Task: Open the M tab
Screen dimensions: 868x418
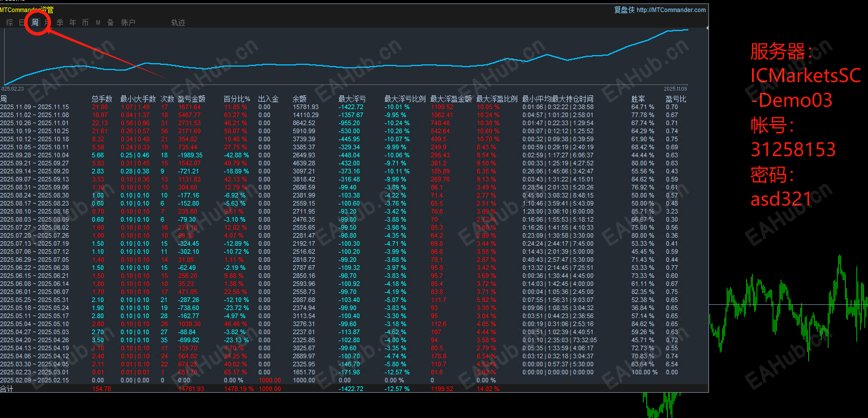Action: click(98, 23)
